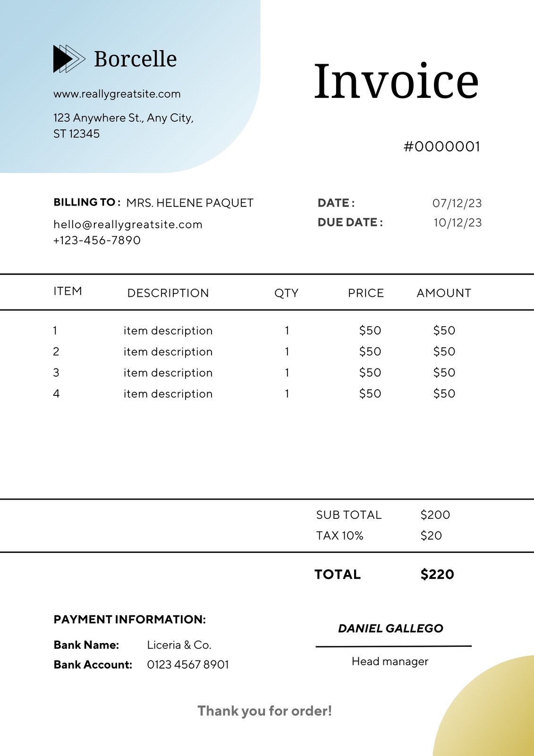Click the DESCRIPTION column header

coord(168,293)
